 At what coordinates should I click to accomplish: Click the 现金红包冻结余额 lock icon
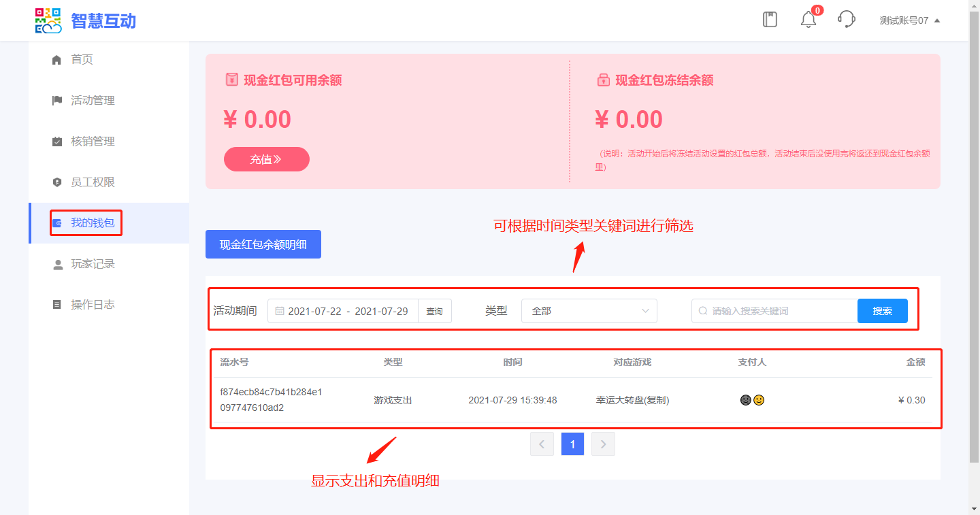[x=603, y=80]
